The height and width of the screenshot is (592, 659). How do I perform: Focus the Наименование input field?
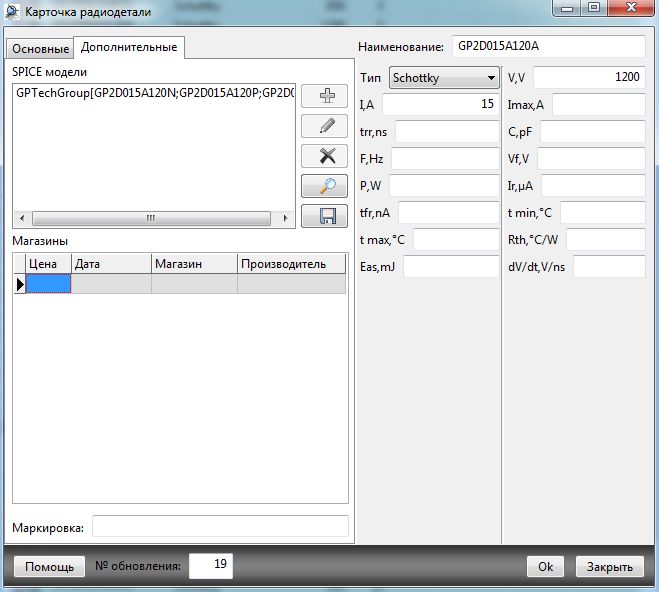pos(549,46)
